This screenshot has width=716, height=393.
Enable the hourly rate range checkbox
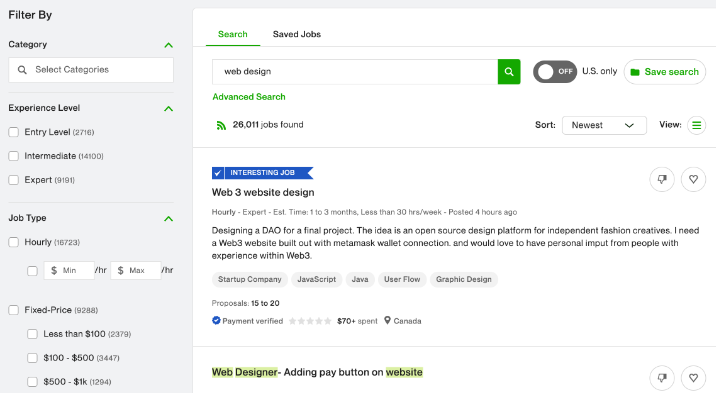[32, 271]
